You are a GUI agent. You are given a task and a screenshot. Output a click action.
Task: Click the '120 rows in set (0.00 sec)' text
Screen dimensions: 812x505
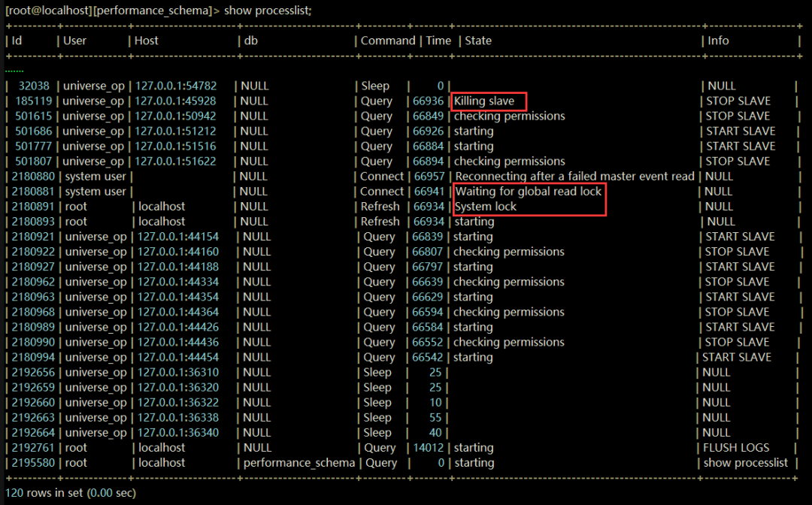71,492
